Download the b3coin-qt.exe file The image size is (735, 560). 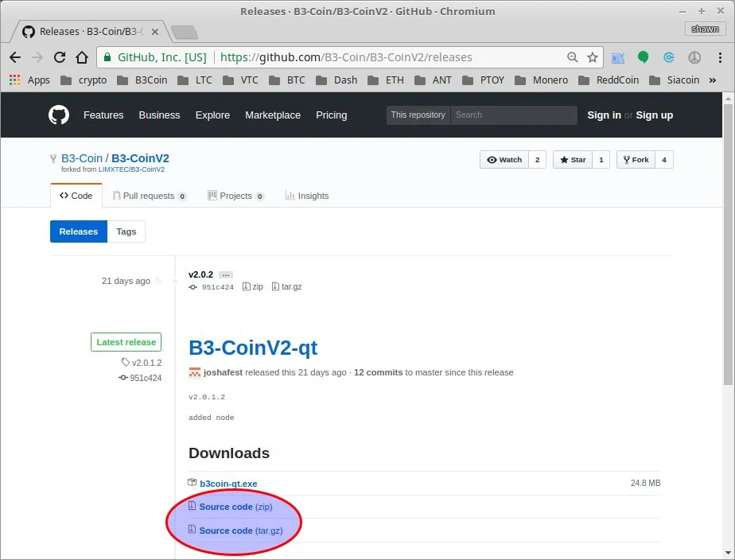click(x=228, y=484)
